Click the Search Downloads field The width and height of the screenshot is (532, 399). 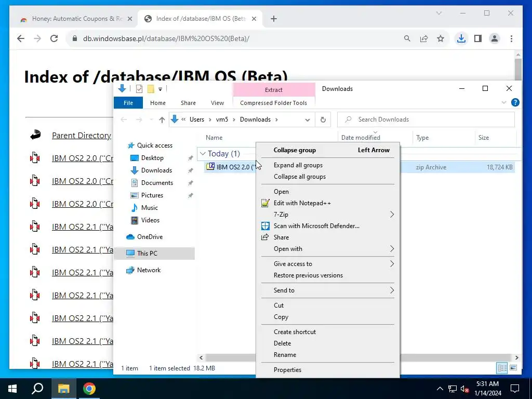426,119
